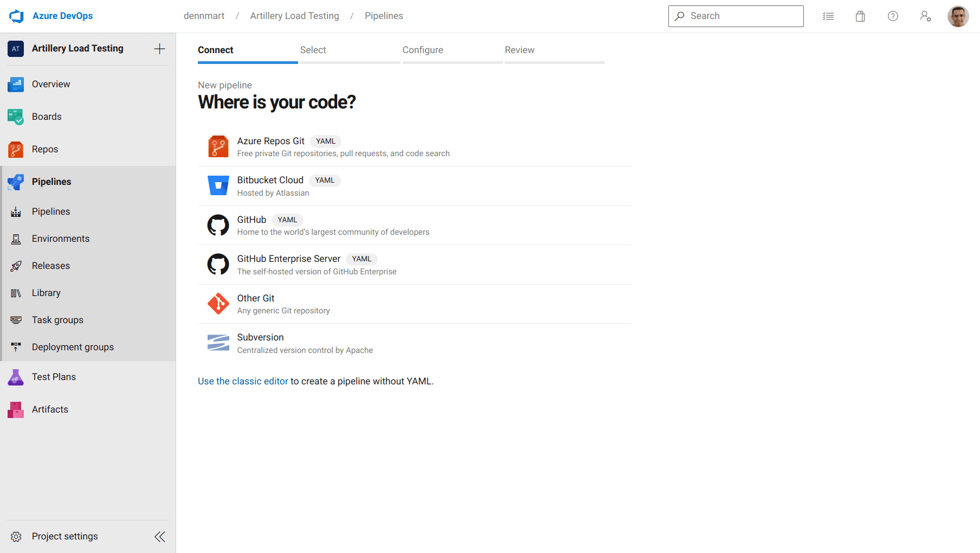Click the Azure DevOps logo
Viewport: 980px width, 553px height.
[16, 16]
